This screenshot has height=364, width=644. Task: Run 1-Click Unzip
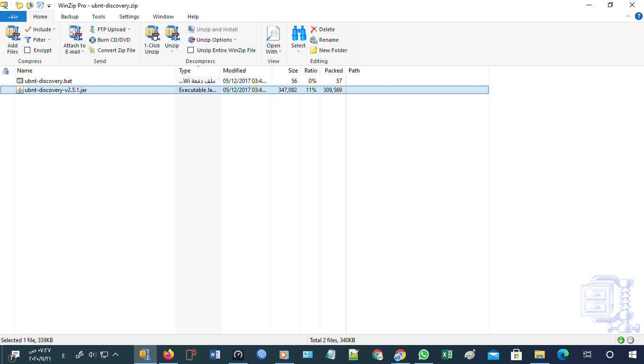point(152,40)
